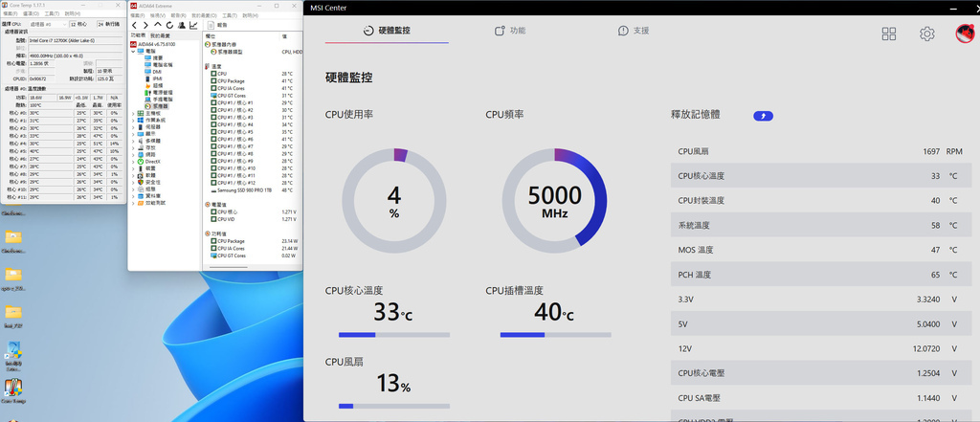Go back in AIDA64 toolbar

click(x=134, y=25)
